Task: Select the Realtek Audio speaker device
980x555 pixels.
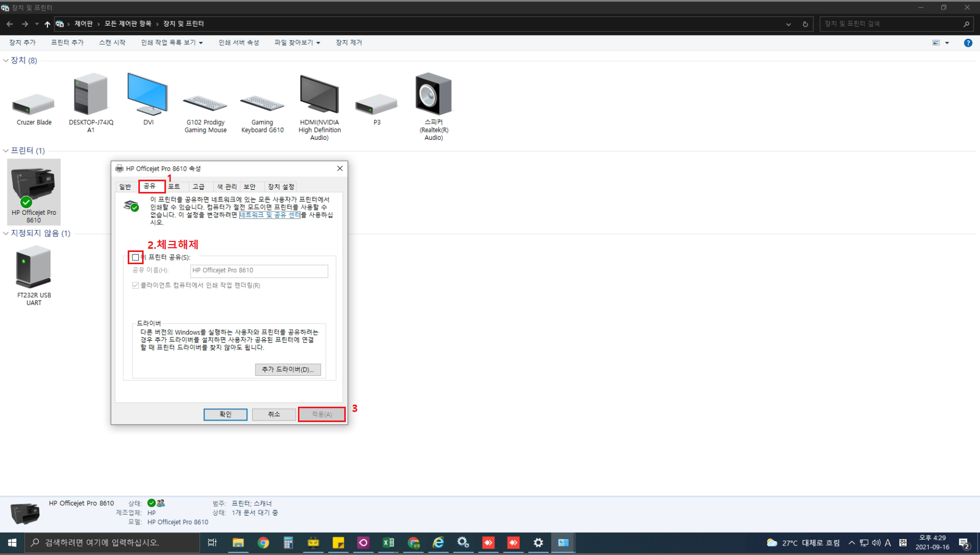Action: [433, 94]
